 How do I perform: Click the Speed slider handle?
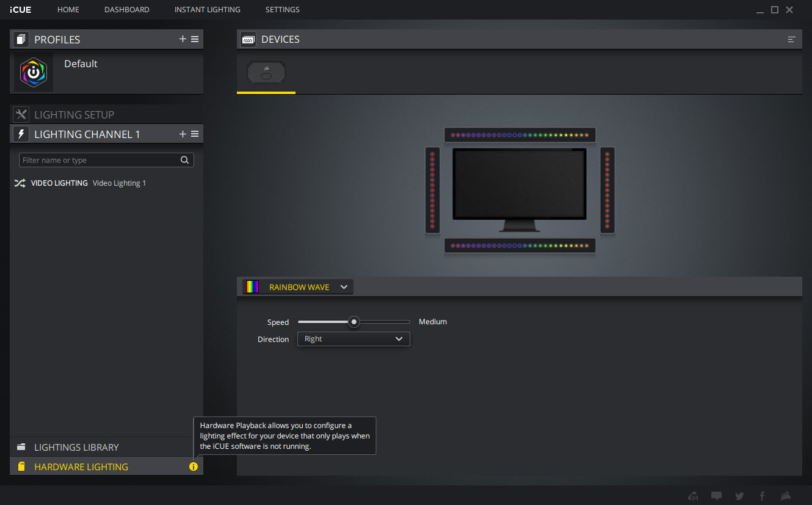353,322
